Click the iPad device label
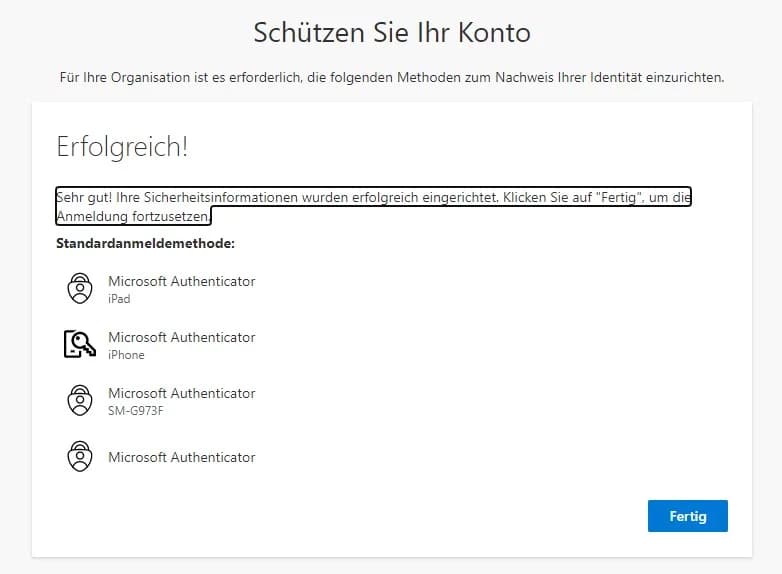 [x=119, y=299]
